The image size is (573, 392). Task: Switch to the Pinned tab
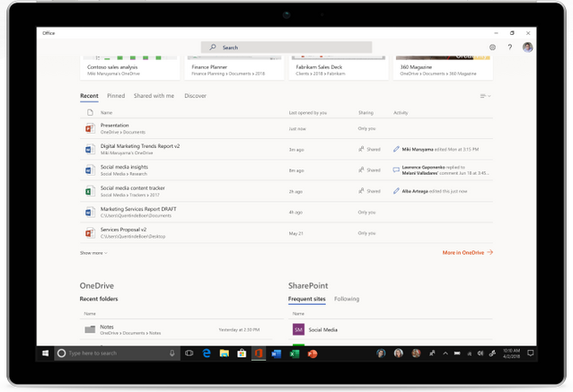tap(116, 96)
